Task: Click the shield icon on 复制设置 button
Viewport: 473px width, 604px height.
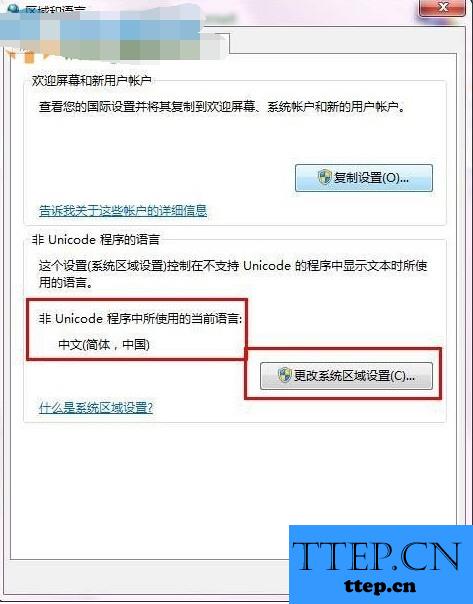Action: tap(324, 178)
